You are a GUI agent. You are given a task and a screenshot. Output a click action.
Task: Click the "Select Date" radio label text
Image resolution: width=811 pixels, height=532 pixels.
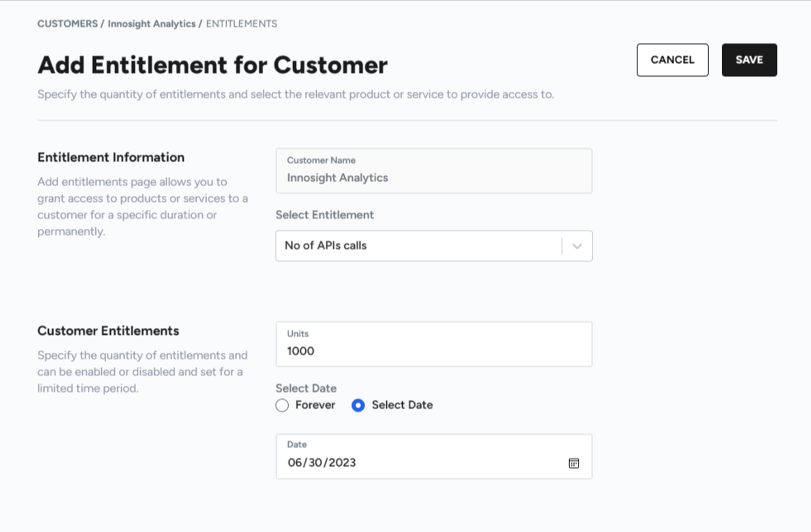pos(402,405)
